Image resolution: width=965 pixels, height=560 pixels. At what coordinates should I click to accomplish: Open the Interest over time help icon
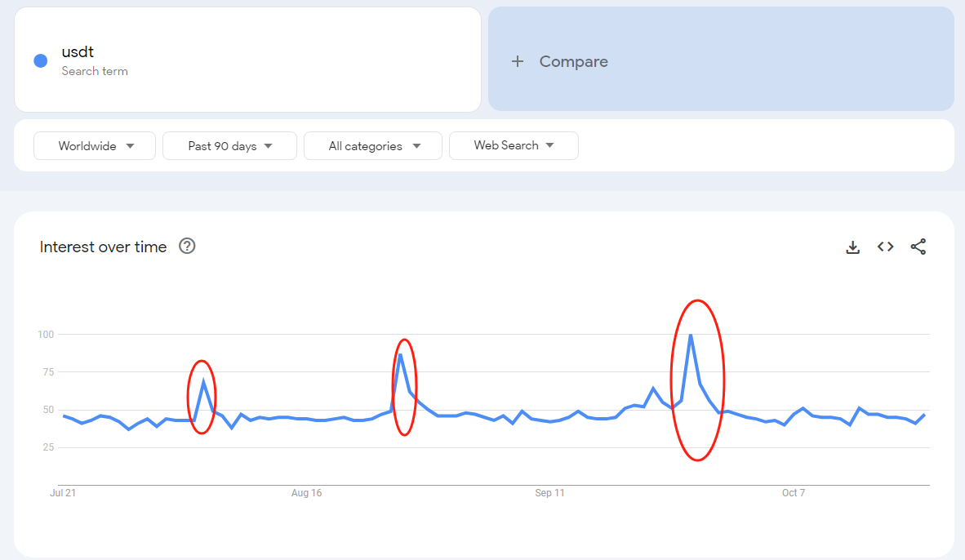[x=187, y=247]
